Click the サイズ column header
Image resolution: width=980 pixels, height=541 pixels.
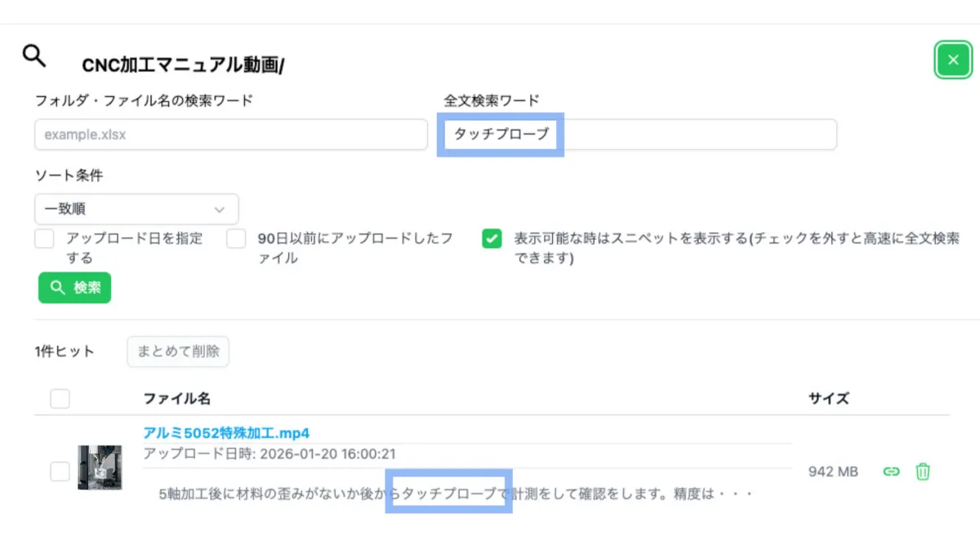[x=828, y=399]
